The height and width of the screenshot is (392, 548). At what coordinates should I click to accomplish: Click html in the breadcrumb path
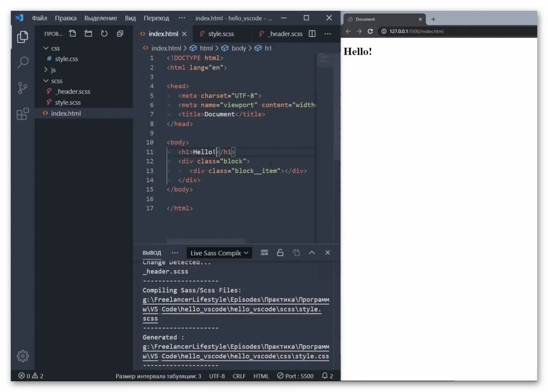[206, 48]
